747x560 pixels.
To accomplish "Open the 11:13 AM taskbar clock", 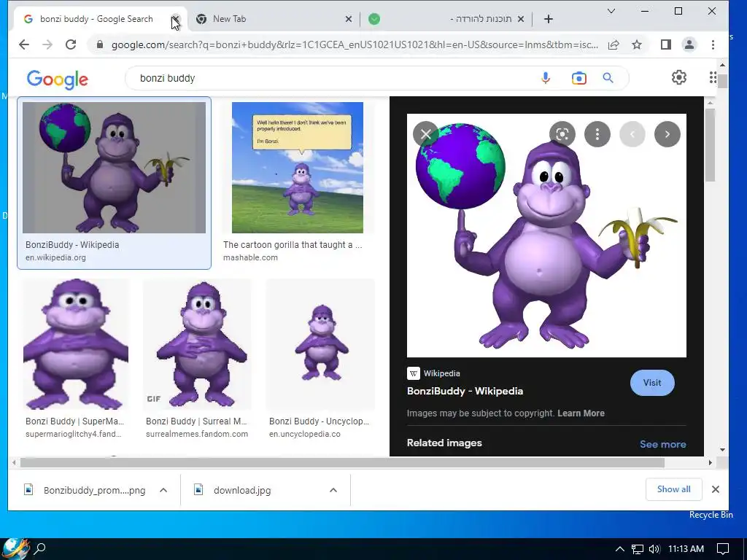I will tap(686, 549).
